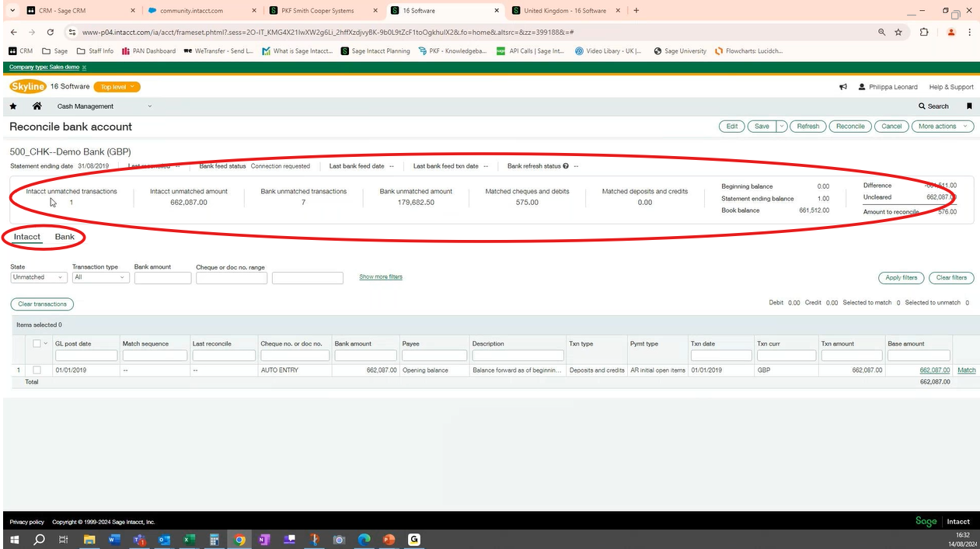Click Clear filters button
The width and height of the screenshot is (980, 549).
coord(951,277)
